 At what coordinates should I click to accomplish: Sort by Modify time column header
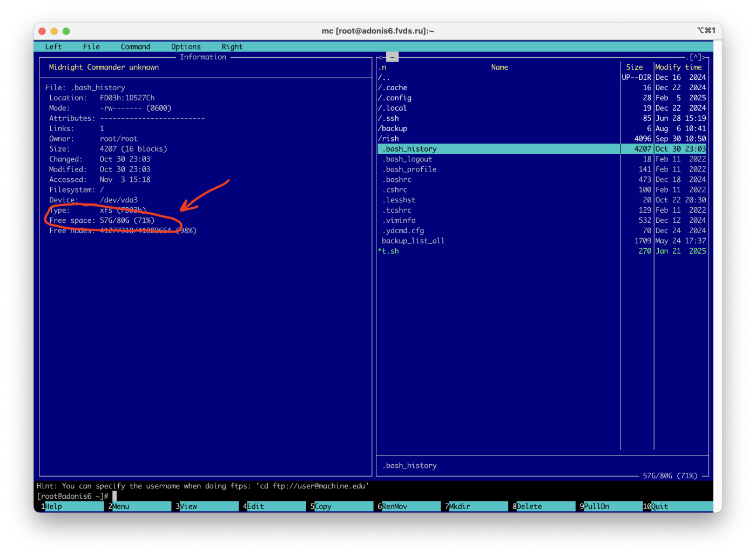pyautogui.click(x=679, y=67)
